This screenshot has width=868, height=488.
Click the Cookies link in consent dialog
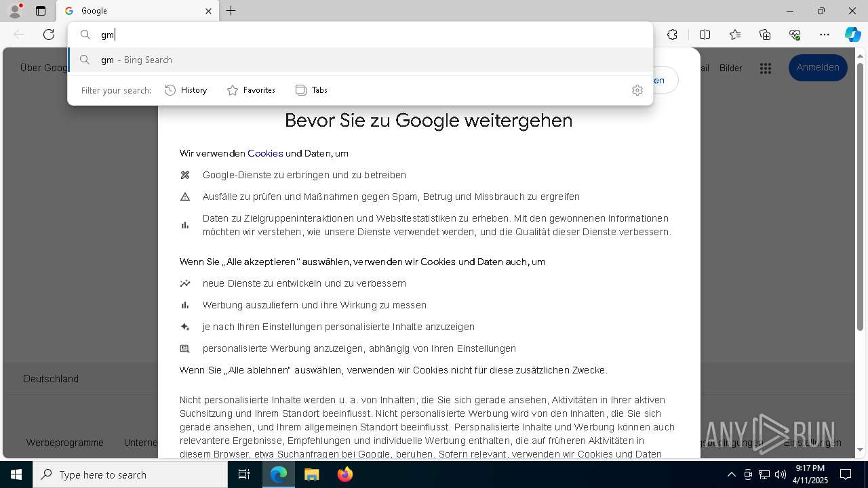click(x=265, y=153)
